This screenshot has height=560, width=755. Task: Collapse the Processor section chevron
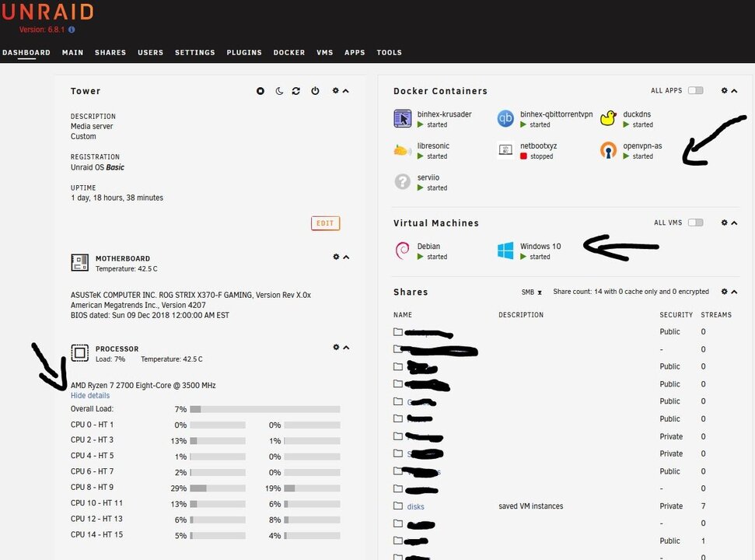(x=346, y=347)
